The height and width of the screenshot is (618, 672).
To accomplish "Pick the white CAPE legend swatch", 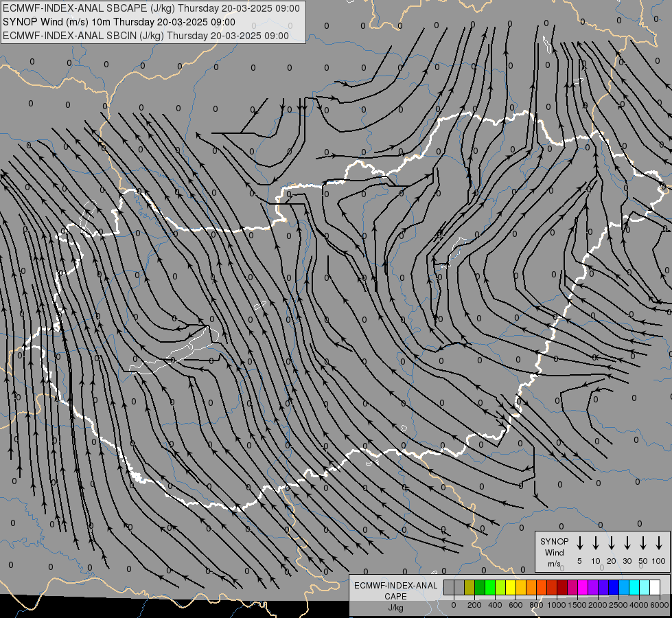I will (x=654, y=587).
